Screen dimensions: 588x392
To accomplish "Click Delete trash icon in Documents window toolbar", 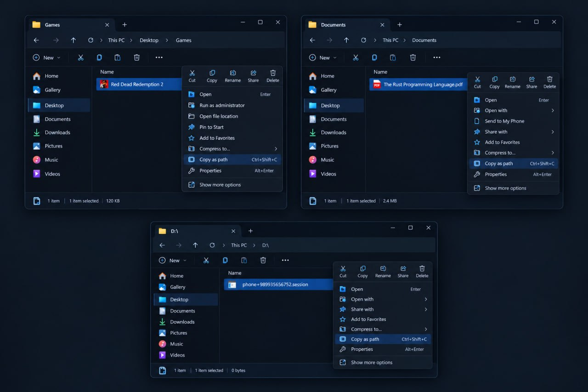I will click(413, 57).
